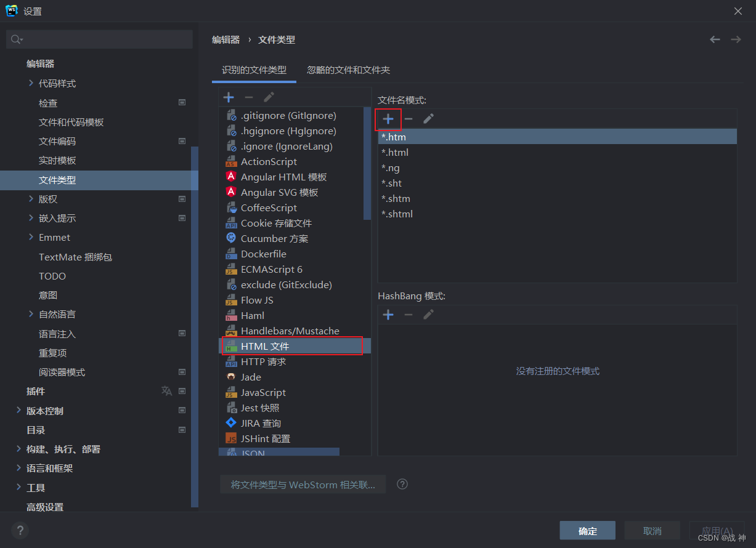Select the 识别的文件类型 tab

coord(254,70)
